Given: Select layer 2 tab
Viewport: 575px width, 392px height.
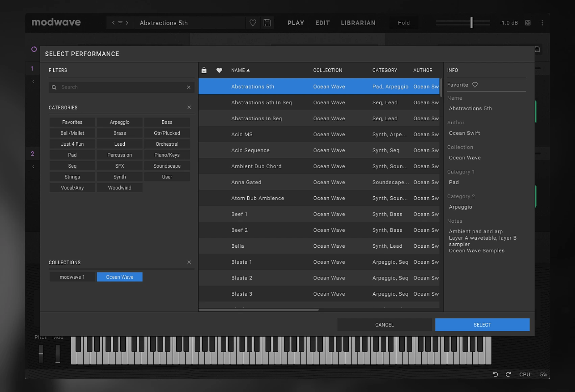Looking at the screenshot, I should (32, 154).
